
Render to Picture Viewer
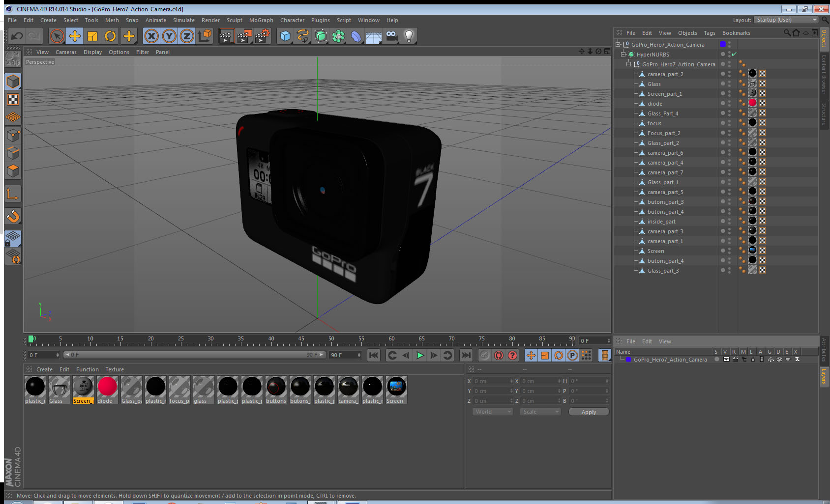point(244,36)
